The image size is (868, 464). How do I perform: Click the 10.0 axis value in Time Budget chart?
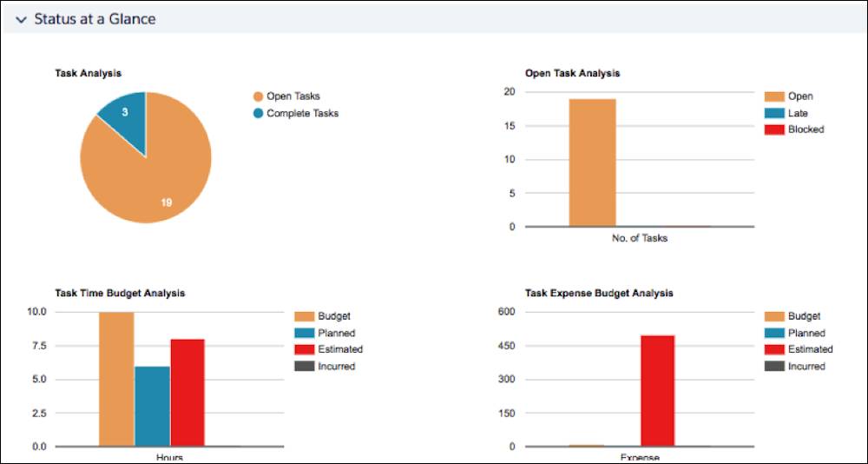36,312
